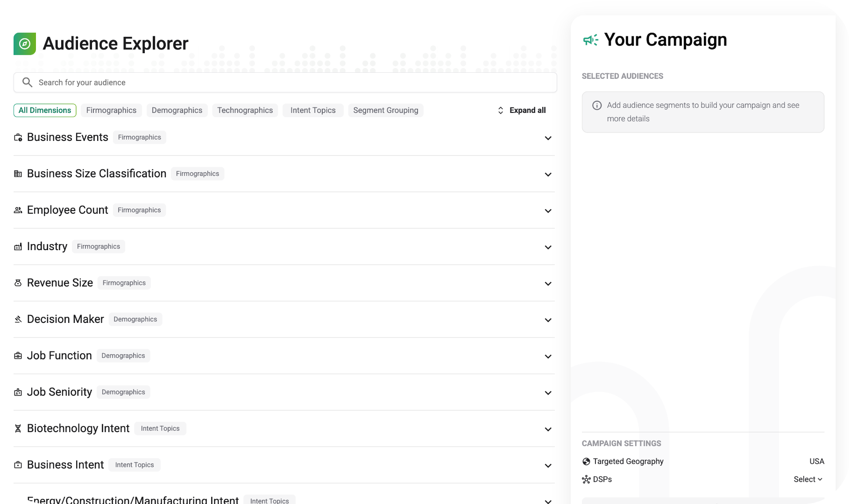Click the Employee Count people icon
The image size is (850, 504).
[18, 210]
